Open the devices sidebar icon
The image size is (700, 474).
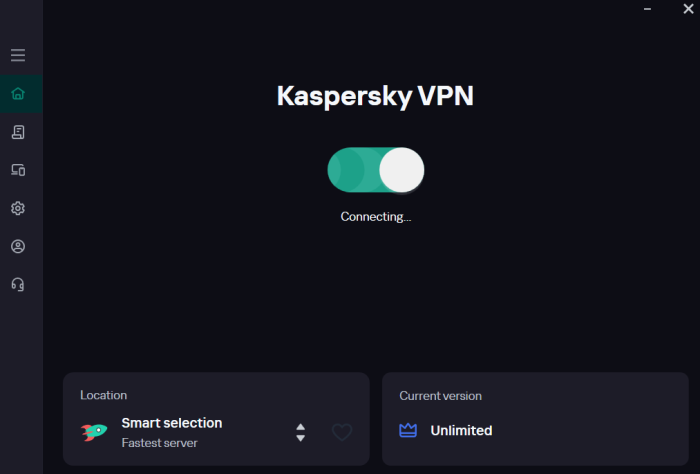click(18, 170)
